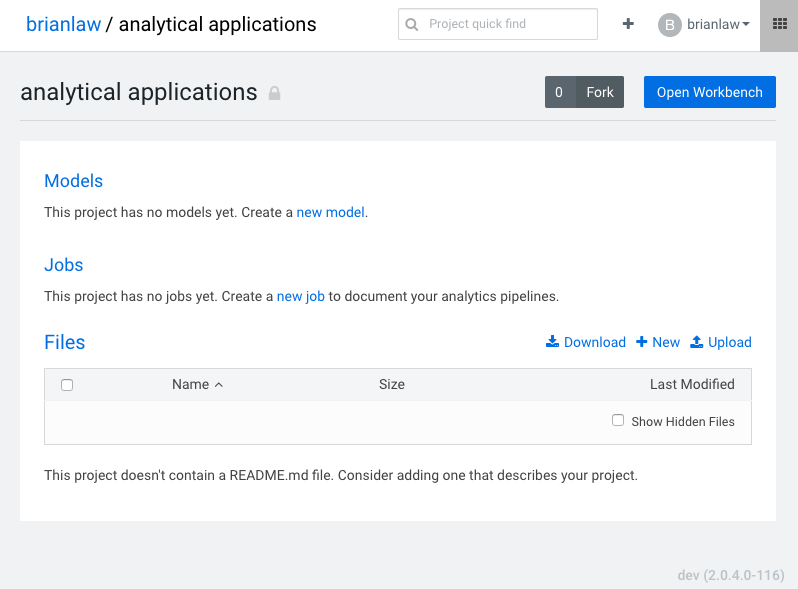Follow the new model link
This screenshot has width=798, height=589.
pos(330,212)
